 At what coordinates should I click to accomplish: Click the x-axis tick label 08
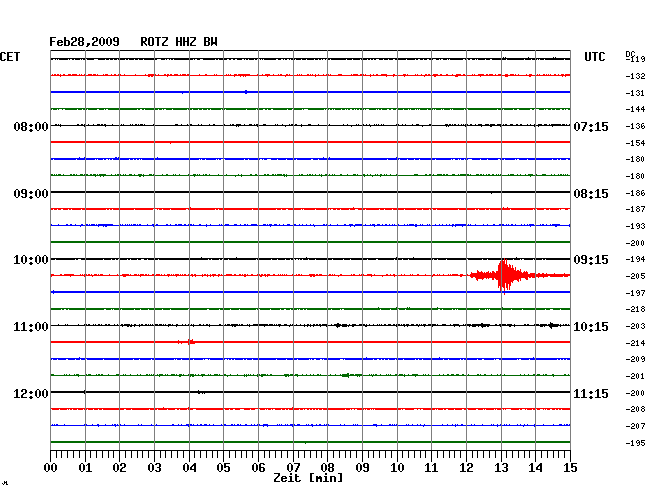(x=327, y=468)
